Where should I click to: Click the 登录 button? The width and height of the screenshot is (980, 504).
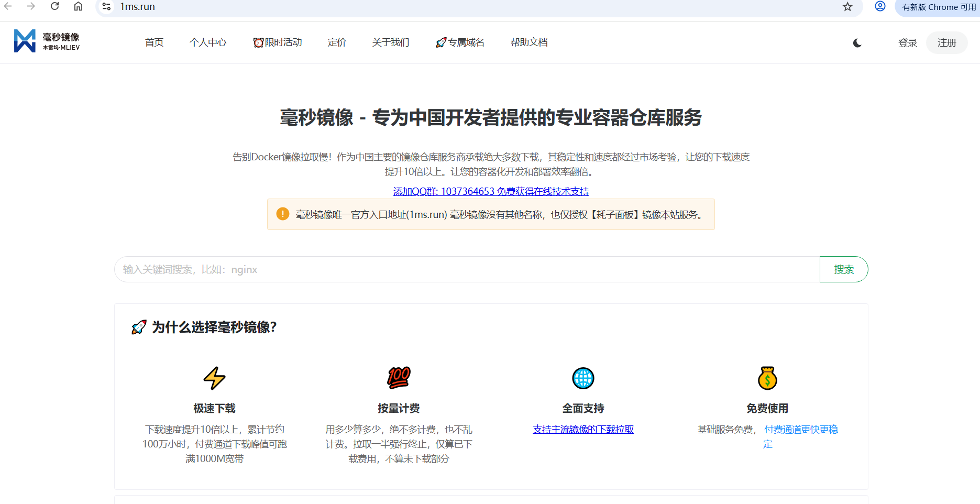tap(907, 43)
